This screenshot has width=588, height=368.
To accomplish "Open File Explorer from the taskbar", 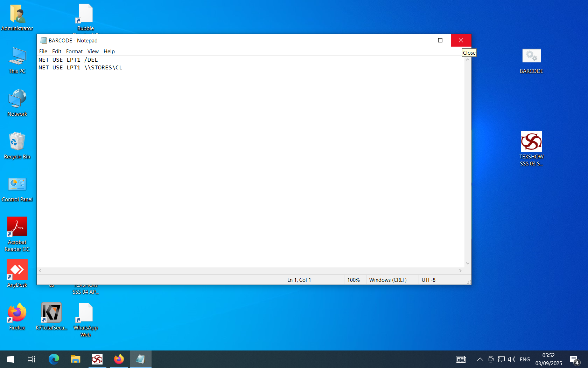I will [76, 359].
